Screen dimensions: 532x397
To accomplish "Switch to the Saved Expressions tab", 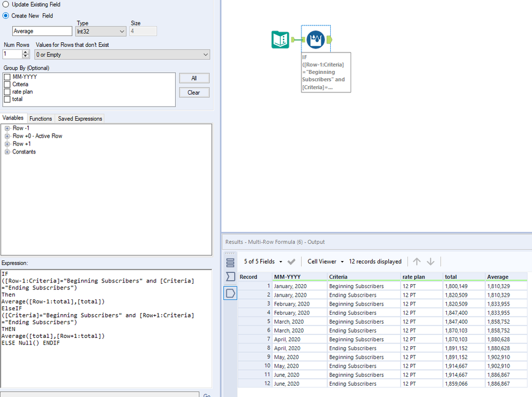I will pos(80,118).
